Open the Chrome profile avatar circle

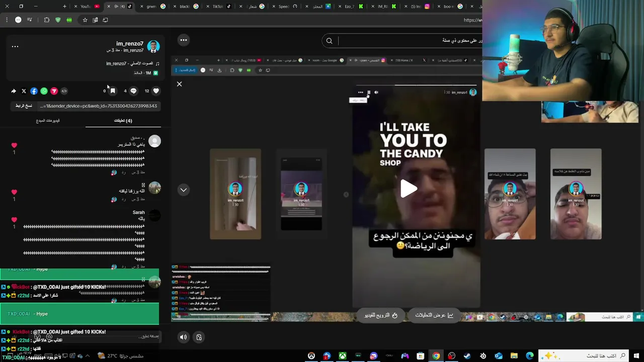pos(18,20)
